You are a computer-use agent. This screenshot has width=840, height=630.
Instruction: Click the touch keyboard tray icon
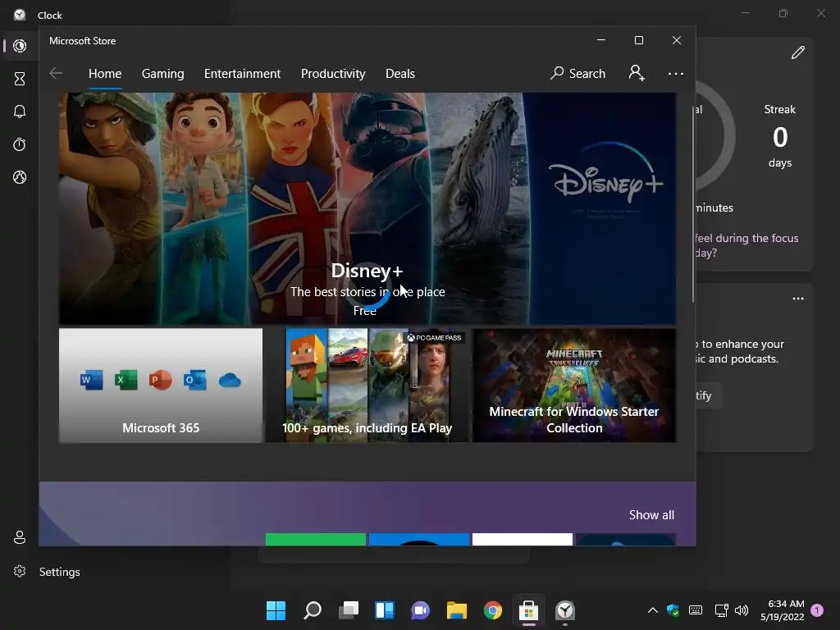pos(696,610)
